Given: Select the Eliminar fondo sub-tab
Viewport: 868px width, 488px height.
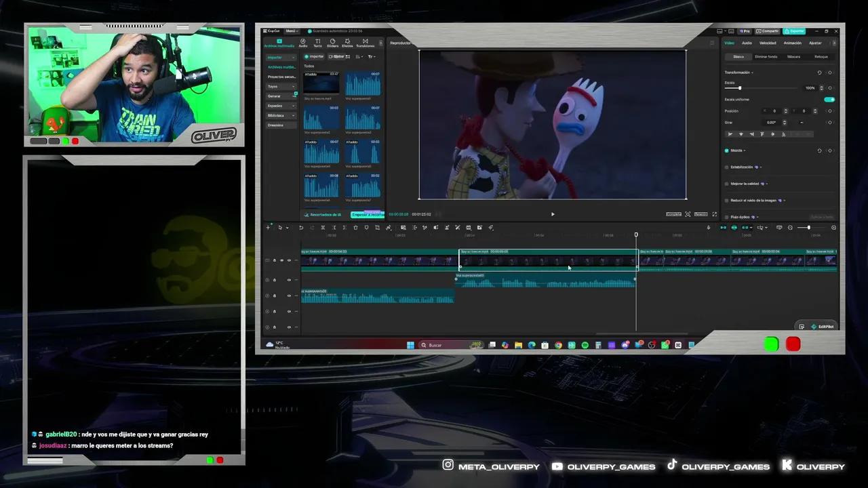Looking at the screenshot, I should tap(766, 57).
